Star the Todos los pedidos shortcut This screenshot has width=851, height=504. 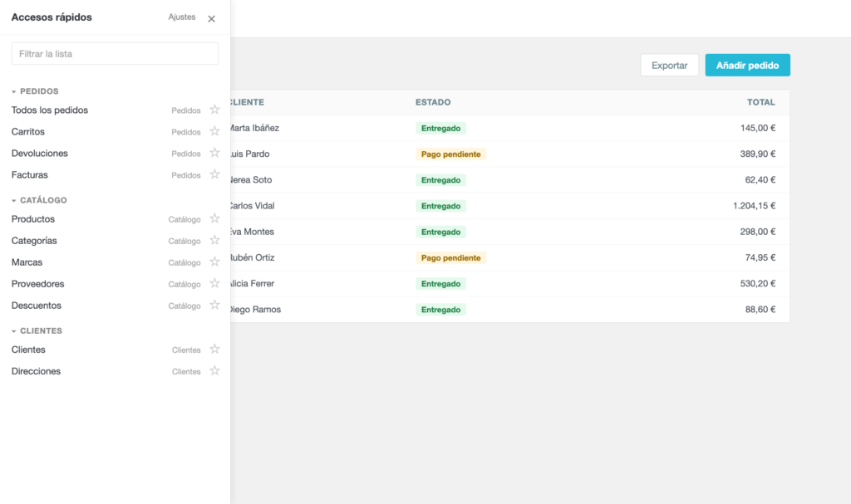pyautogui.click(x=214, y=110)
